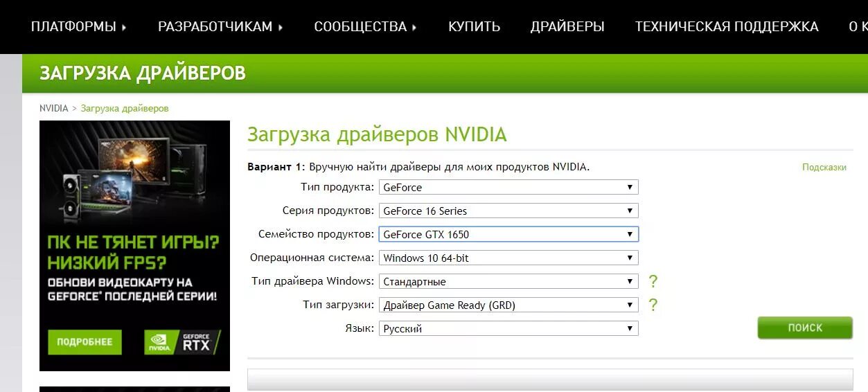
Task: Open the ПЛАТФОРМЫ menu
Action: point(79,27)
